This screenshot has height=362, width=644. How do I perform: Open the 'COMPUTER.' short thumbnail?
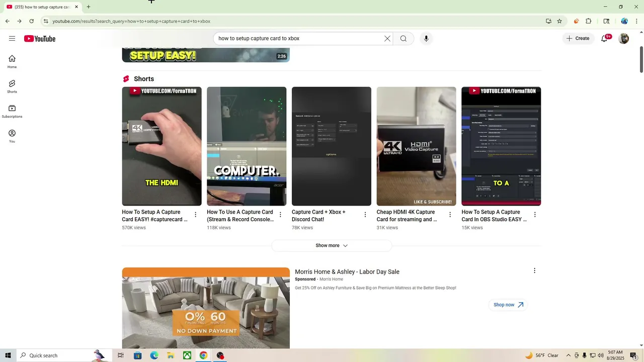[x=247, y=146]
